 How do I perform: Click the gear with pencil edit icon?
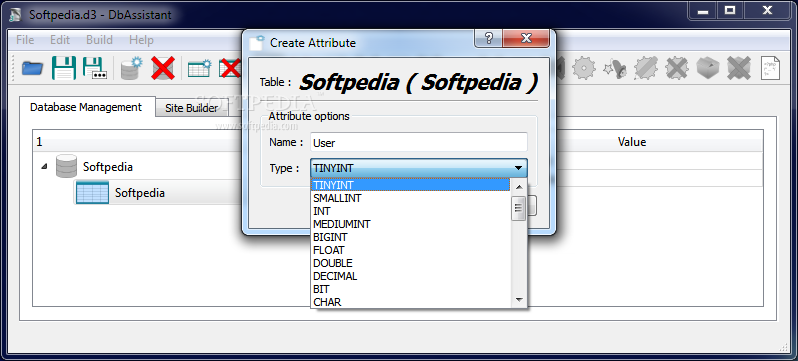(x=646, y=68)
